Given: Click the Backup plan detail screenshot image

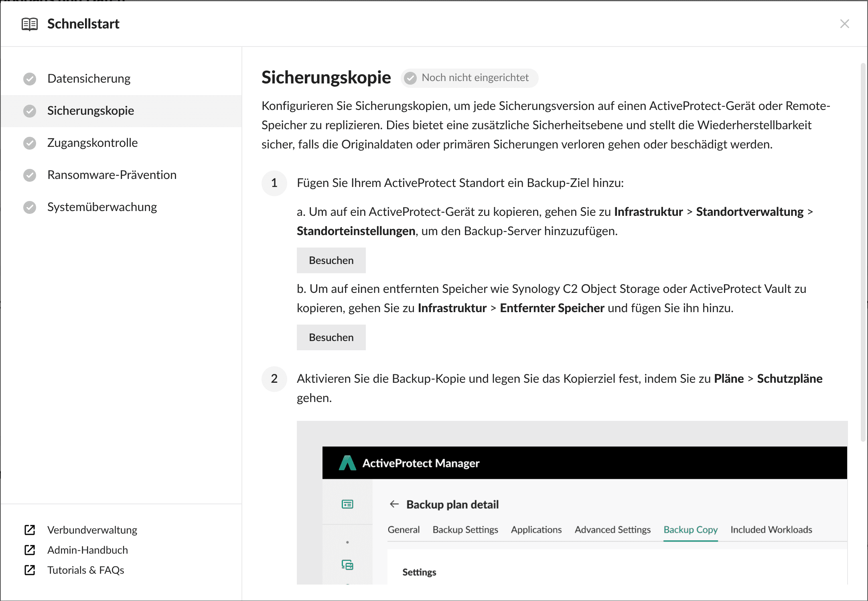Looking at the screenshot, I should click(572, 502).
